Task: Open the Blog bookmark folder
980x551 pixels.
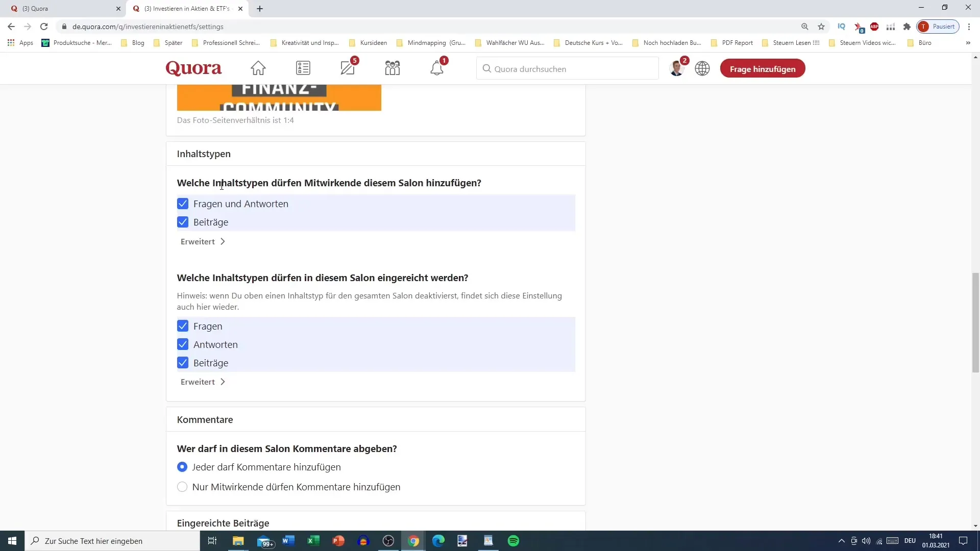Action: tap(133, 43)
